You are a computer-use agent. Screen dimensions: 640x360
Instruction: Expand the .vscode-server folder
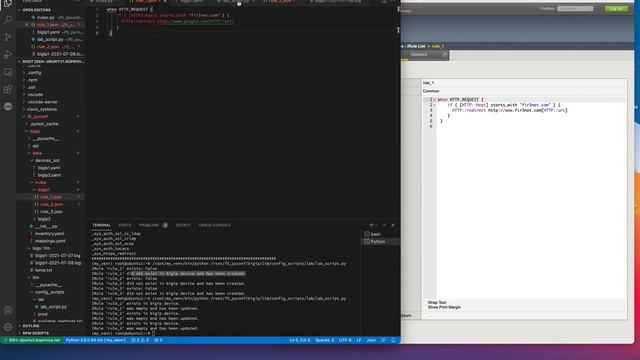(42, 102)
